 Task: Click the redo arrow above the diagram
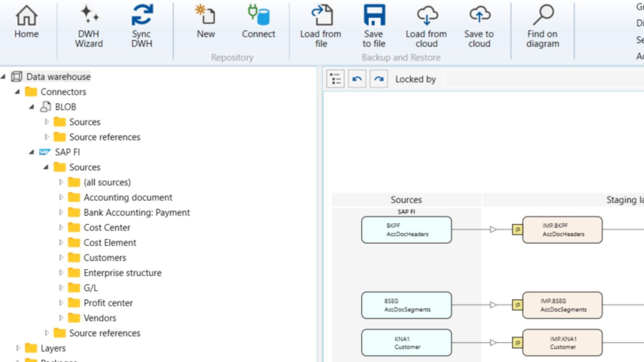(379, 78)
